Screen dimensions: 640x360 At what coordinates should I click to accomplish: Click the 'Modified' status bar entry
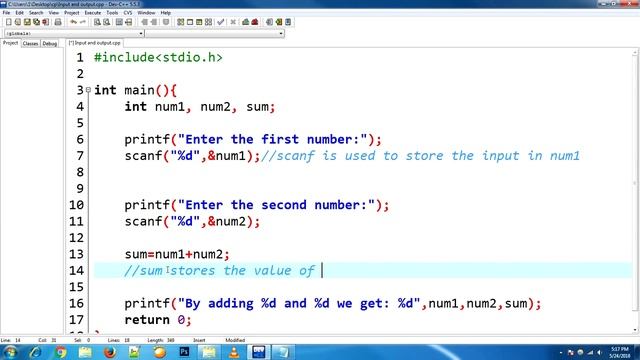(235, 340)
